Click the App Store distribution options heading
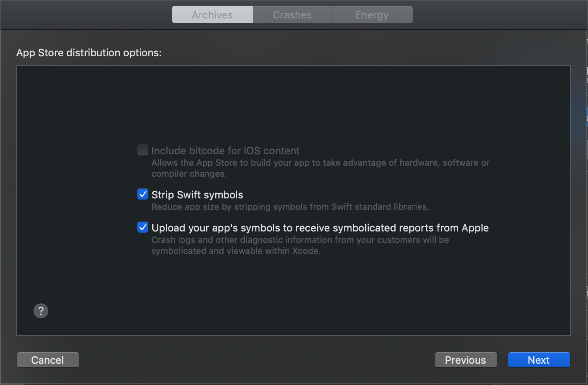Viewport: 588px width, 385px height. tap(89, 53)
